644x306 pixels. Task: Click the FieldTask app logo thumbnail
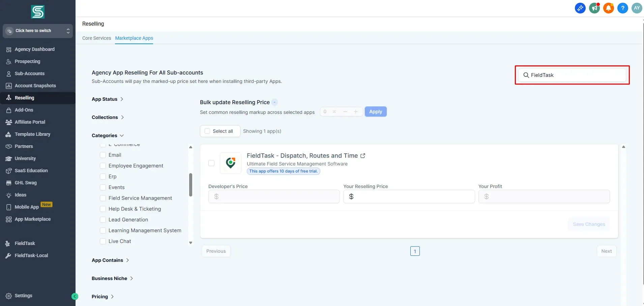coord(231,163)
